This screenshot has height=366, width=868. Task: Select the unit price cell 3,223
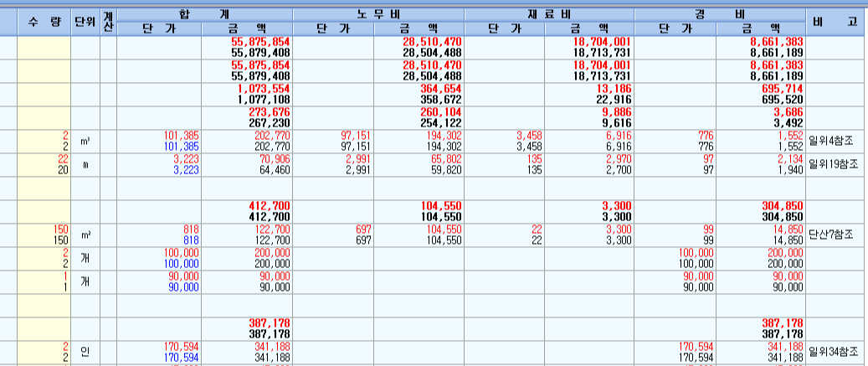pyautogui.click(x=159, y=165)
